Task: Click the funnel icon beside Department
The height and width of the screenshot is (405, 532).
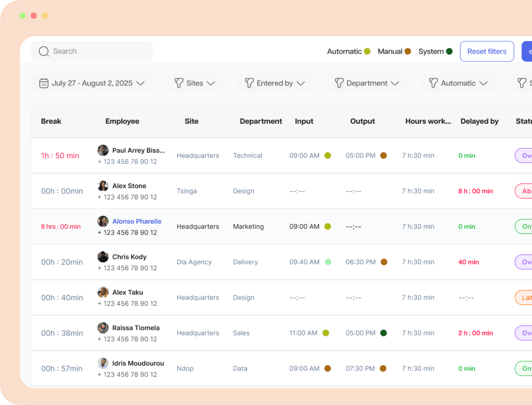Action: pos(339,83)
